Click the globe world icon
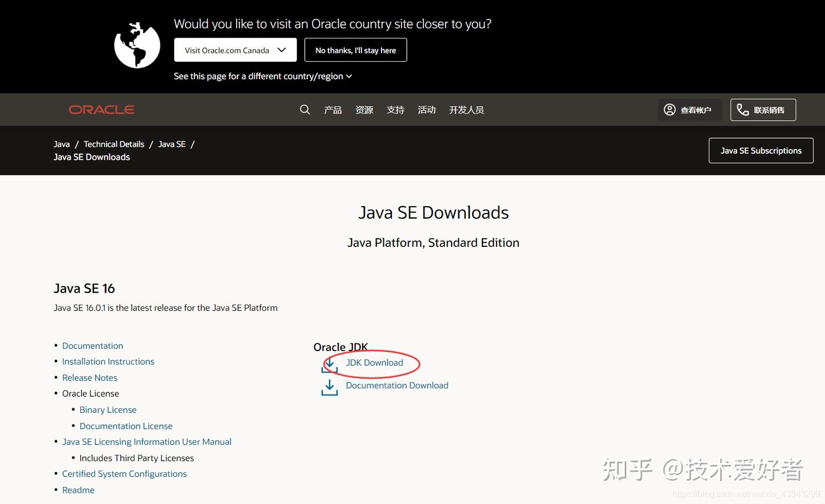Viewport: 825px width, 504px height. coord(136,44)
